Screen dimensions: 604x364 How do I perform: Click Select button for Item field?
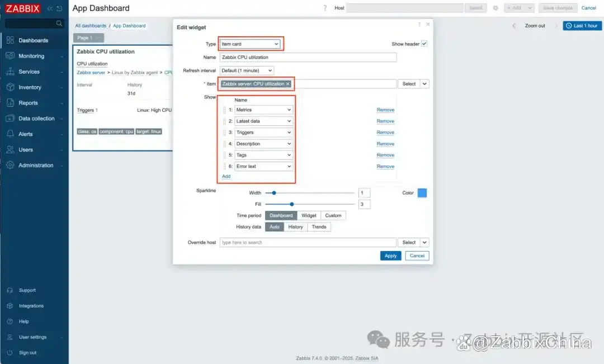(409, 84)
